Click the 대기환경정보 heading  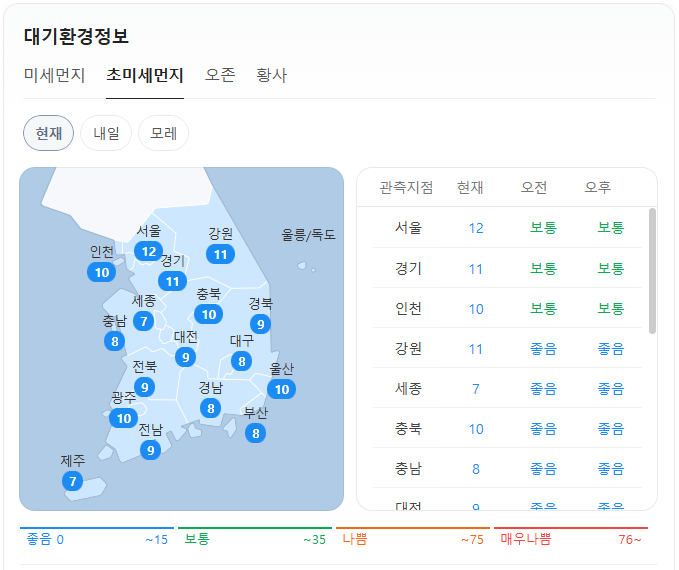click(76, 36)
